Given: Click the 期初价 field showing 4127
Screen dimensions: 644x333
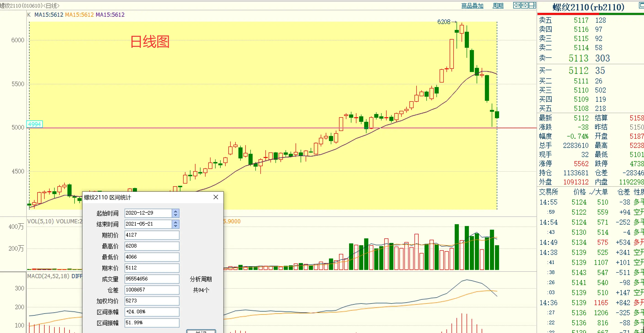Looking at the screenshot, I should pyautogui.click(x=152, y=235).
